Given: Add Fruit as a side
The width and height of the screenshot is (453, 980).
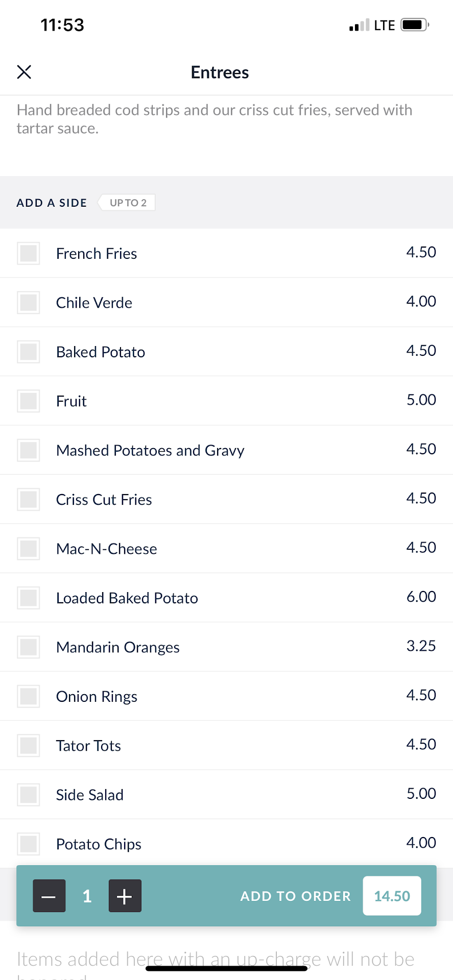Looking at the screenshot, I should pyautogui.click(x=29, y=401).
